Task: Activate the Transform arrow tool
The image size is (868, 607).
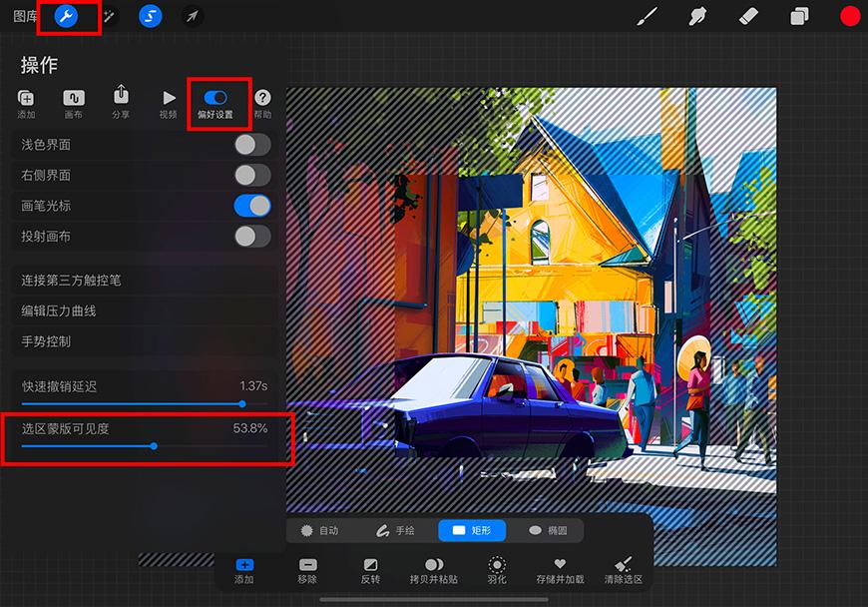Action: [193, 16]
